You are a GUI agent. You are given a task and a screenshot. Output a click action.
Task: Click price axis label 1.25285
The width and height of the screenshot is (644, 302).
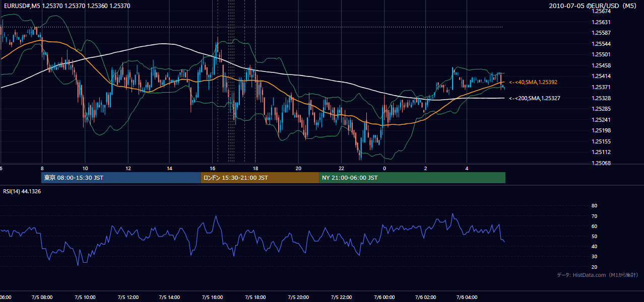602,109
